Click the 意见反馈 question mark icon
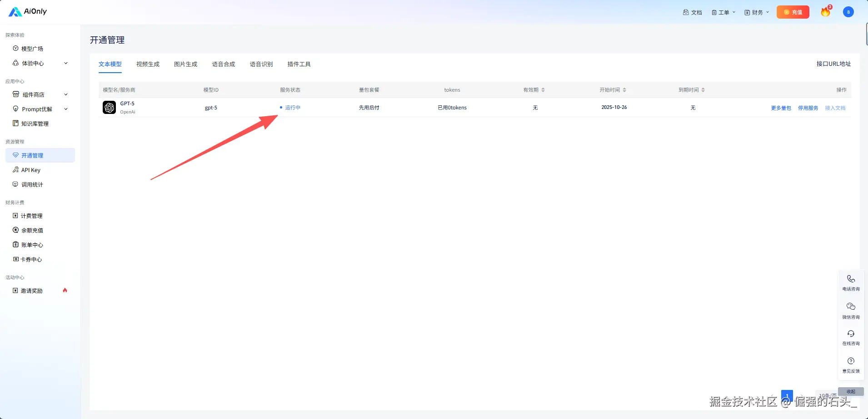The height and width of the screenshot is (419, 868). [851, 361]
